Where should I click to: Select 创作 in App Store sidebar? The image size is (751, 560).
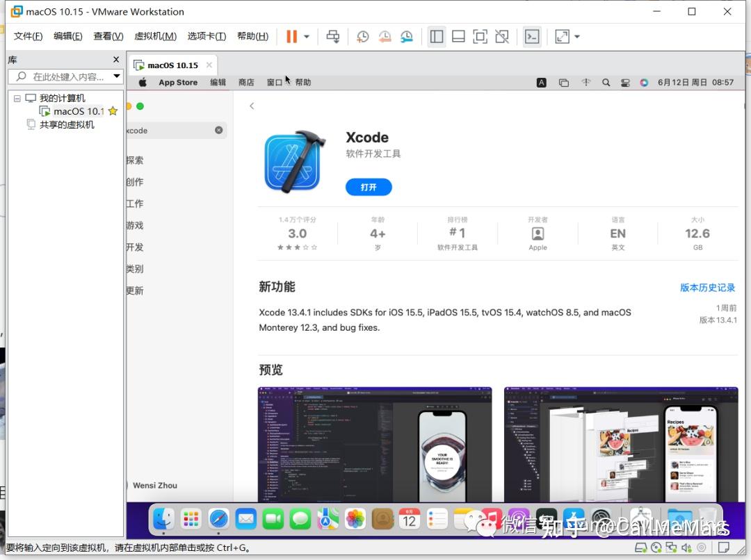[x=135, y=182]
